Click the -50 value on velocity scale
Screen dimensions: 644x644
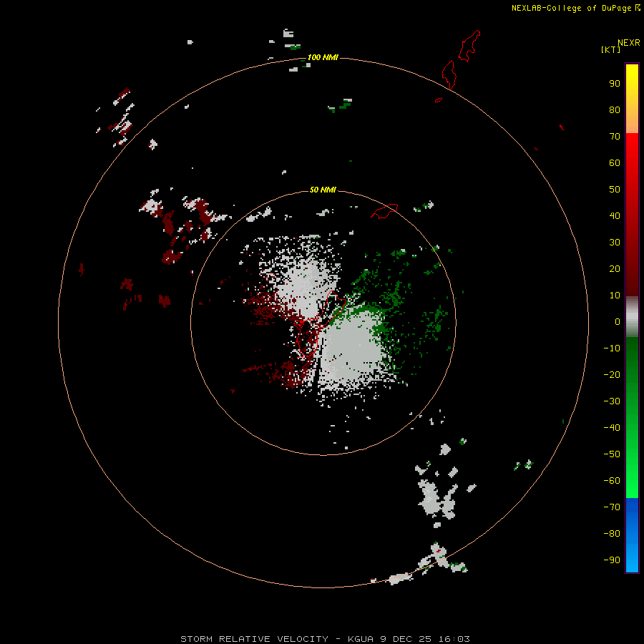[612, 454]
